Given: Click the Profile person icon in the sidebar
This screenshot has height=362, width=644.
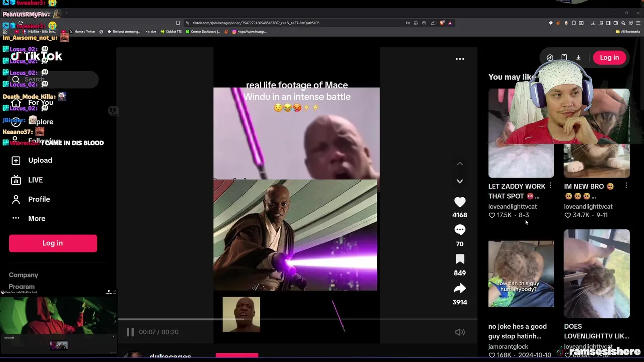Looking at the screenshot, I should (16, 199).
